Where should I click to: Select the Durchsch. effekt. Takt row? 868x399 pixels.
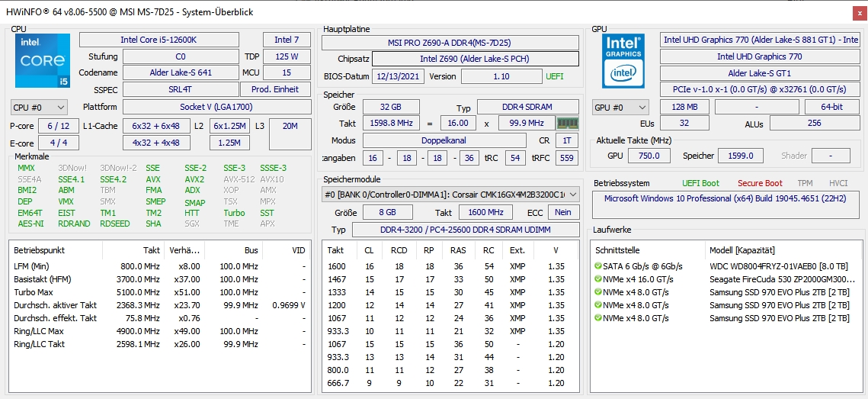(x=160, y=318)
